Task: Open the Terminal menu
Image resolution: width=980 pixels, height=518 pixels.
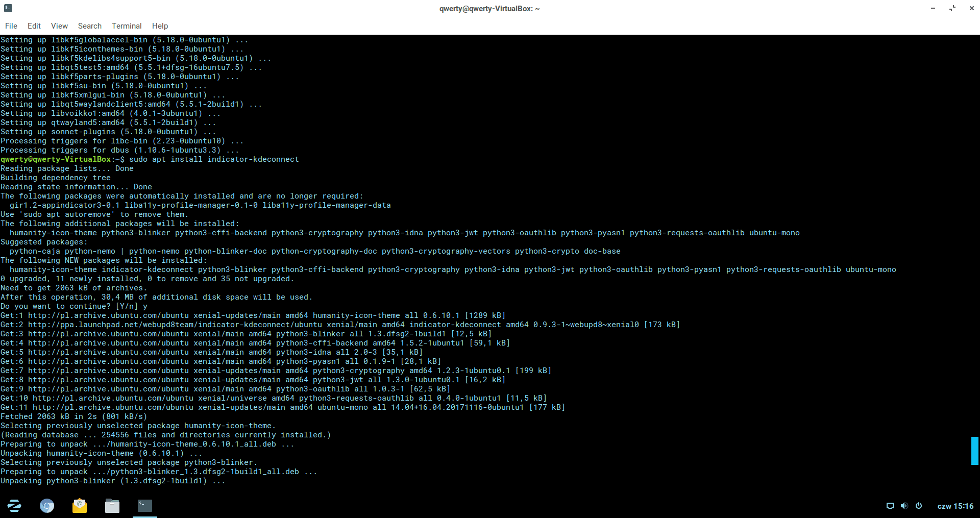Action: [x=127, y=26]
